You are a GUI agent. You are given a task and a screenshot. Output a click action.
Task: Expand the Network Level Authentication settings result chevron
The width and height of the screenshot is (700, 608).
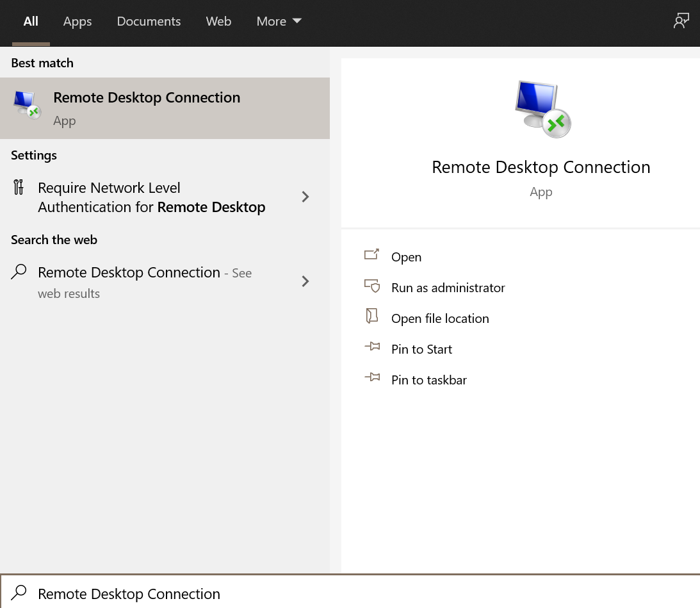305,197
